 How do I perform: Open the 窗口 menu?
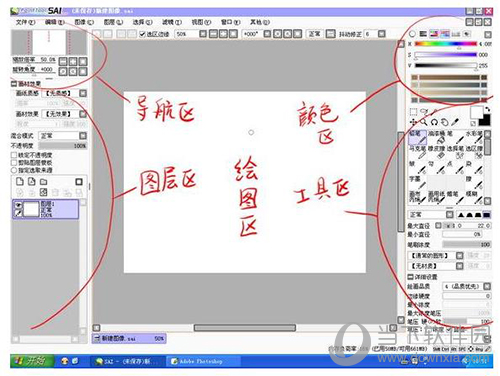[231, 22]
